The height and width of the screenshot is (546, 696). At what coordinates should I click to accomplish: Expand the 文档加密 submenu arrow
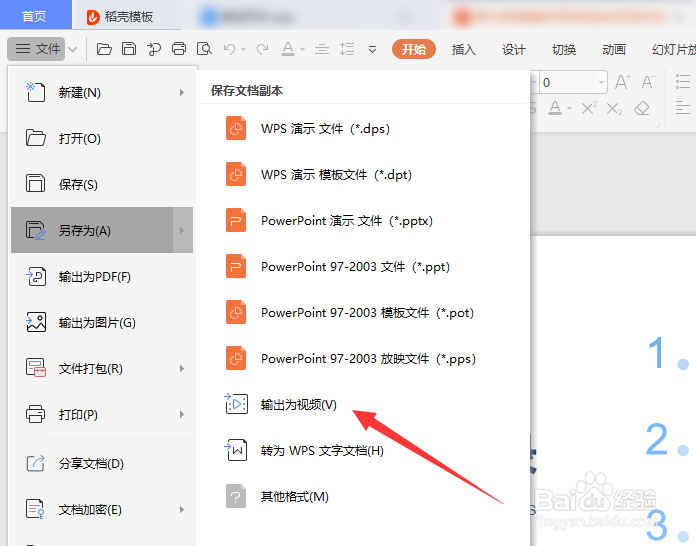click(x=182, y=509)
